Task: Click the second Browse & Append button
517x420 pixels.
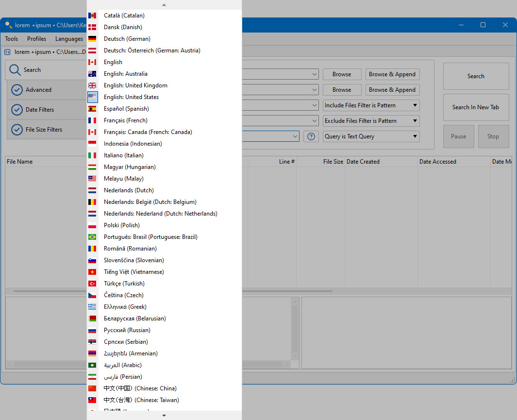Action: click(x=392, y=90)
